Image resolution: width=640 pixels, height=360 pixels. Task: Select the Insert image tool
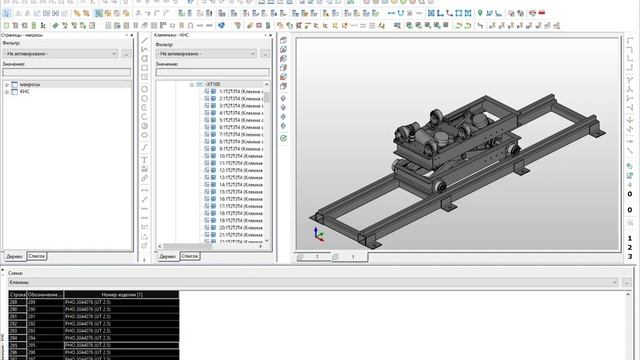pos(144,169)
